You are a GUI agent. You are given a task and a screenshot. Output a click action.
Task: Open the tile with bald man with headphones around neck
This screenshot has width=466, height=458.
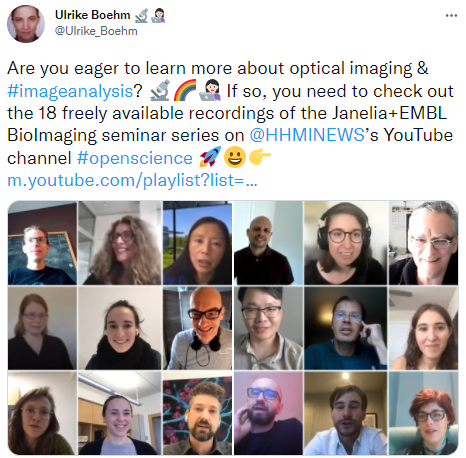(x=197, y=328)
